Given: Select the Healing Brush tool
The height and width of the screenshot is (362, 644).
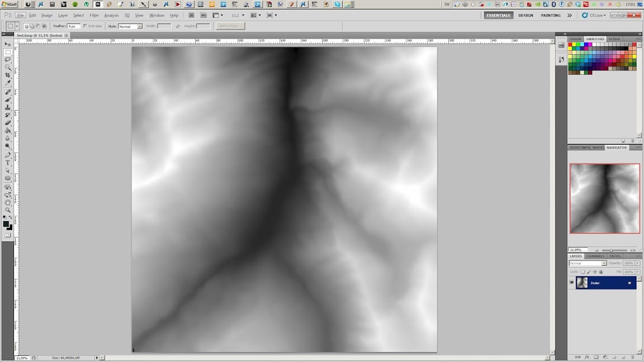Looking at the screenshot, I should [x=7, y=92].
